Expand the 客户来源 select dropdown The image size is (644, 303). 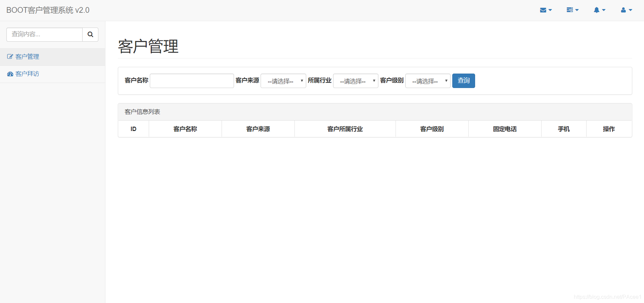click(x=283, y=81)
